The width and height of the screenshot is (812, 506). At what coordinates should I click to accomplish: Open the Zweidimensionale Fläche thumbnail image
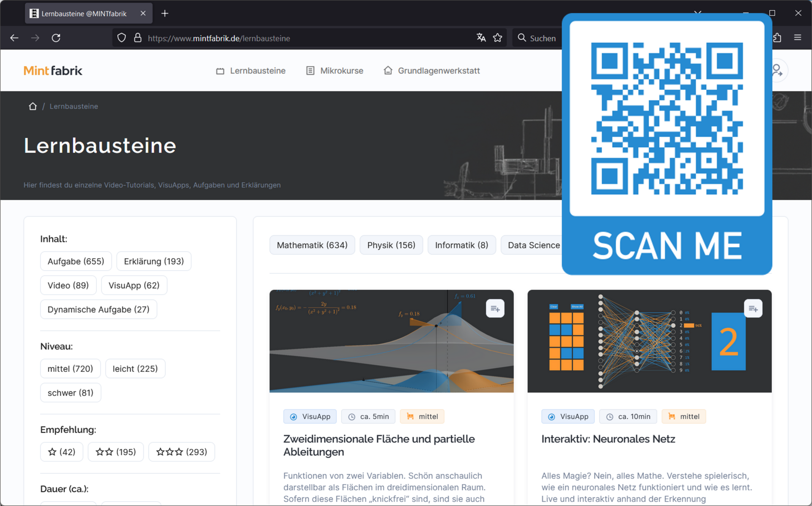pyautogui.click(x=392, y=341)
